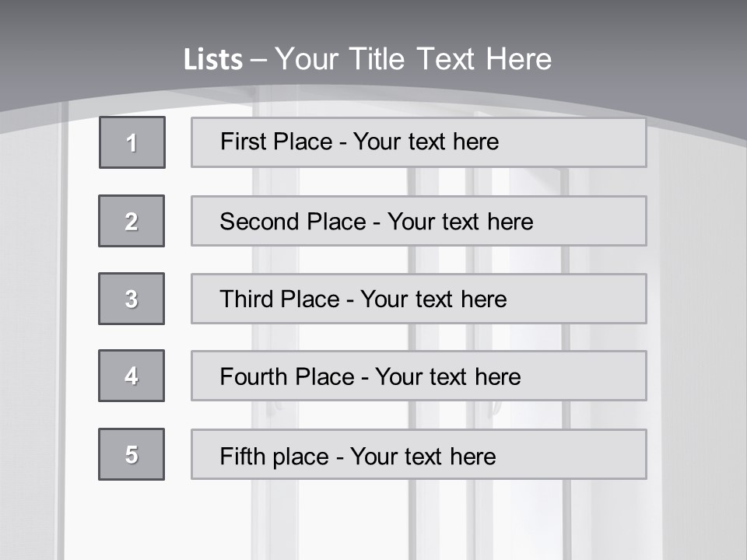Select the First Place text bar

point(419,142)
